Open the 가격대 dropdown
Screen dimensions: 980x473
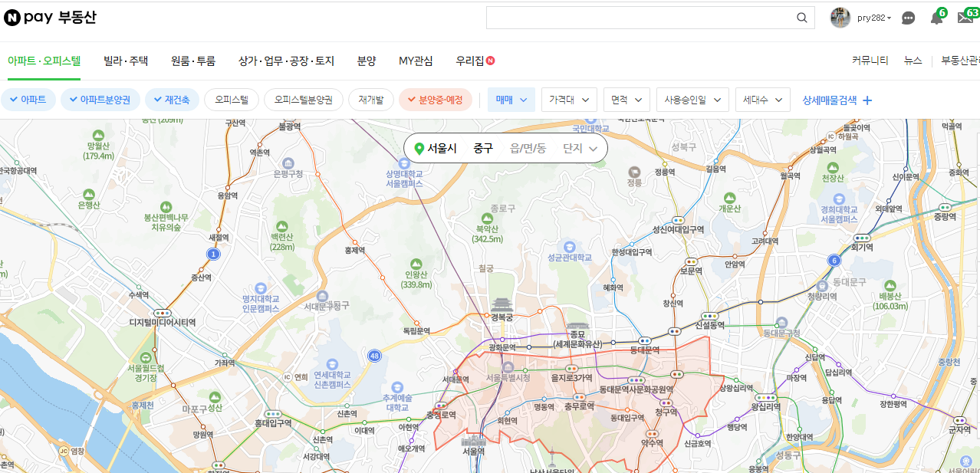[x=568, y=100]
